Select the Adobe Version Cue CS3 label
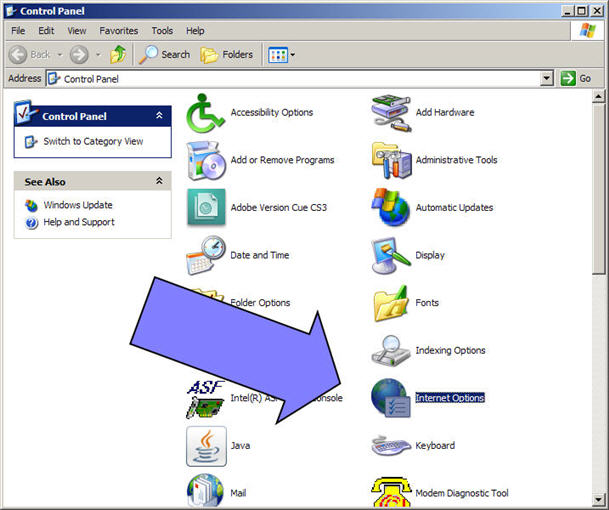 pos(279,207)
